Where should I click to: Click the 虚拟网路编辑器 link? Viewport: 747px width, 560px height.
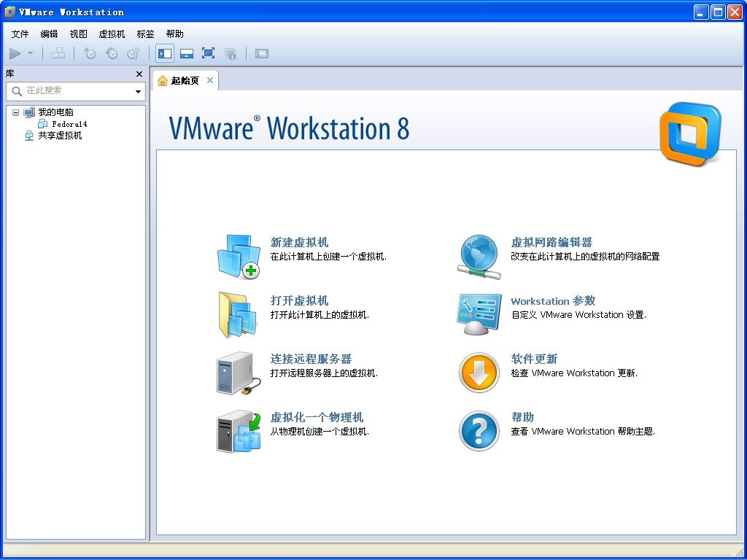point(551,242)
